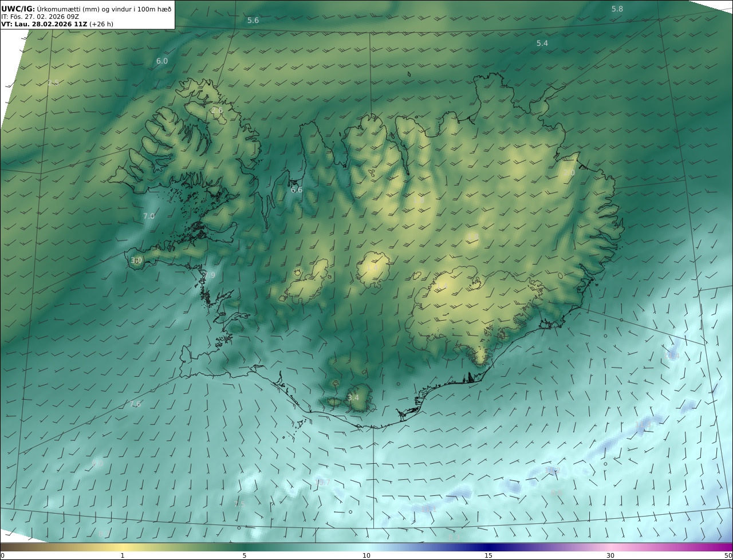Click the initial time line 'IT: Fös. 27. 02. 2026 09Z'
This screenshot has width=733, height=560.
point(40,17)
